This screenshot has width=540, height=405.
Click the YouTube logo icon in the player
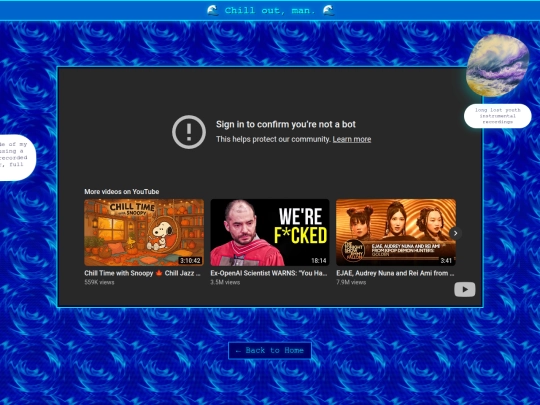(x=465, y=289)
